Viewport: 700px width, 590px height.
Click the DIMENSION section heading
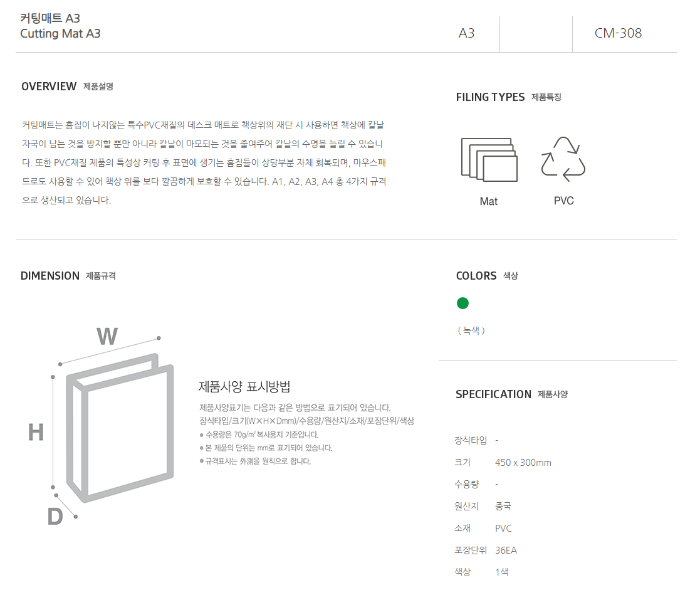pyautogui.click(x=50, y=276)
